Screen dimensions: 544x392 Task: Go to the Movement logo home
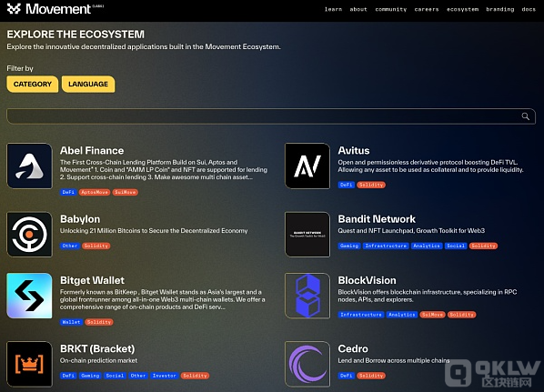coord(55,9)
